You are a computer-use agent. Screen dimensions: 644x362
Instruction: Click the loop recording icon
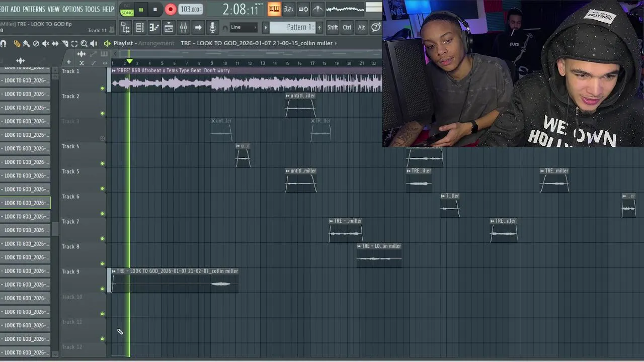[x=303, y=9]
